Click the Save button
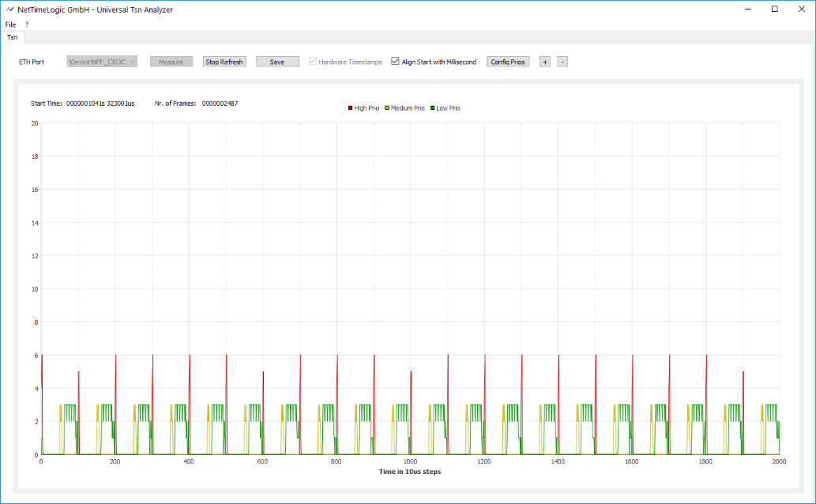816x504 pixels. 277,62
